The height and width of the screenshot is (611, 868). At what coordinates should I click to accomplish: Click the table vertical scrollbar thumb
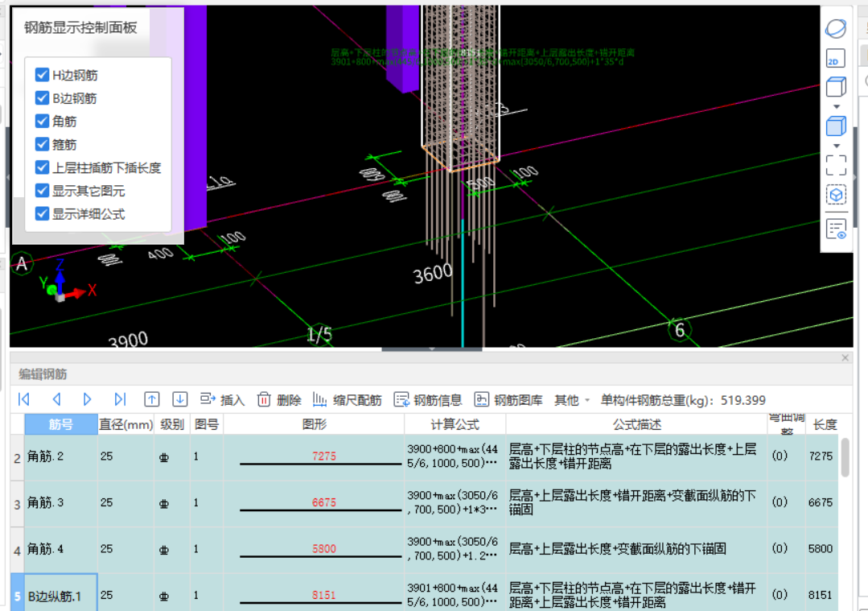845,457
